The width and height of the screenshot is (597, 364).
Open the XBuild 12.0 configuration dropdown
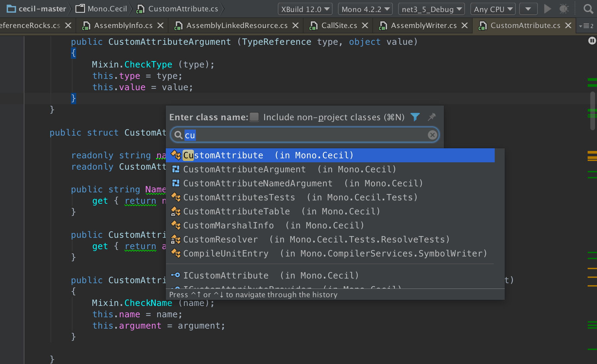305,9
